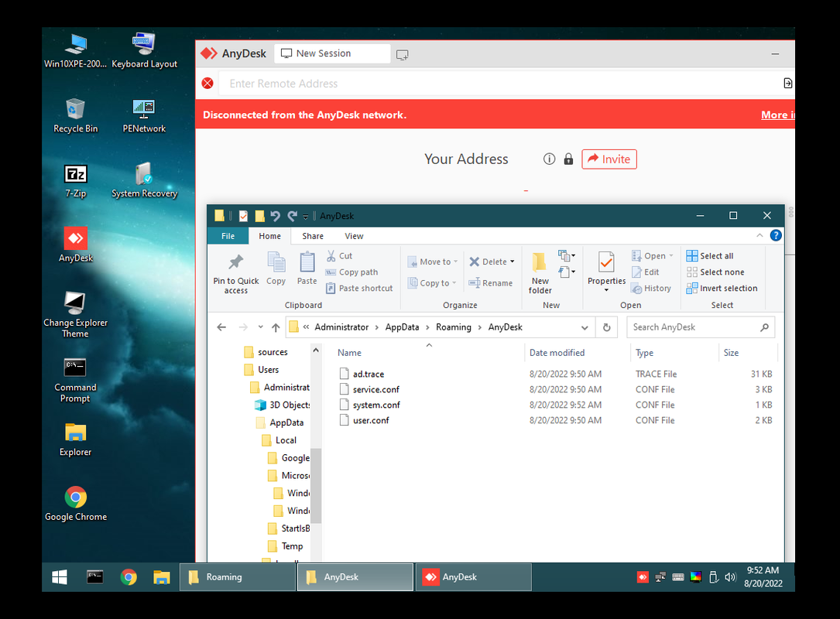Open the PENetwork desktop icon
The image size is (840, 619).
point(144,115)
